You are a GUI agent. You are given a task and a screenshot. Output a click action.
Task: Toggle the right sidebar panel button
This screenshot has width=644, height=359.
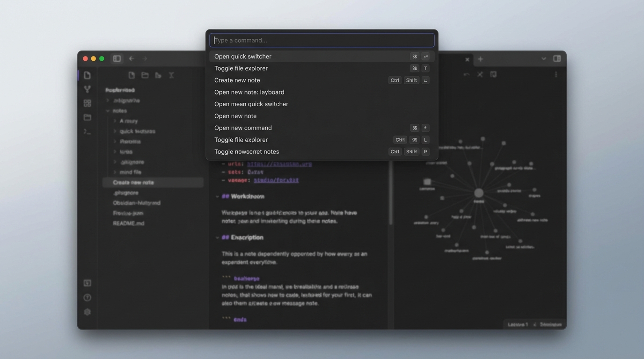(557, 59)
